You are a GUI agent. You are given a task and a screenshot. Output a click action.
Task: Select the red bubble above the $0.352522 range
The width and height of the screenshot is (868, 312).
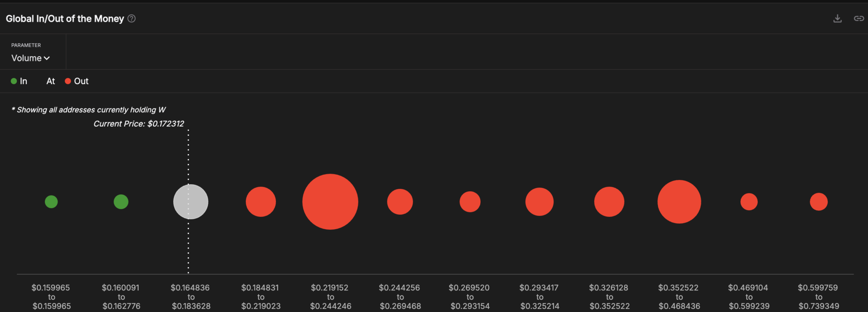(x=679, y=202)
